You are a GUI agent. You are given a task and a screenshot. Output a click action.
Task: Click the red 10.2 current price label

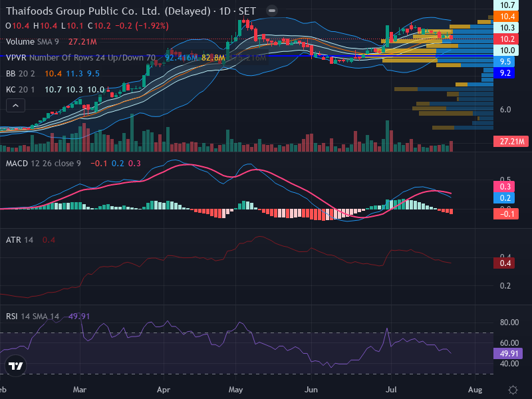(x=506, y=39)
